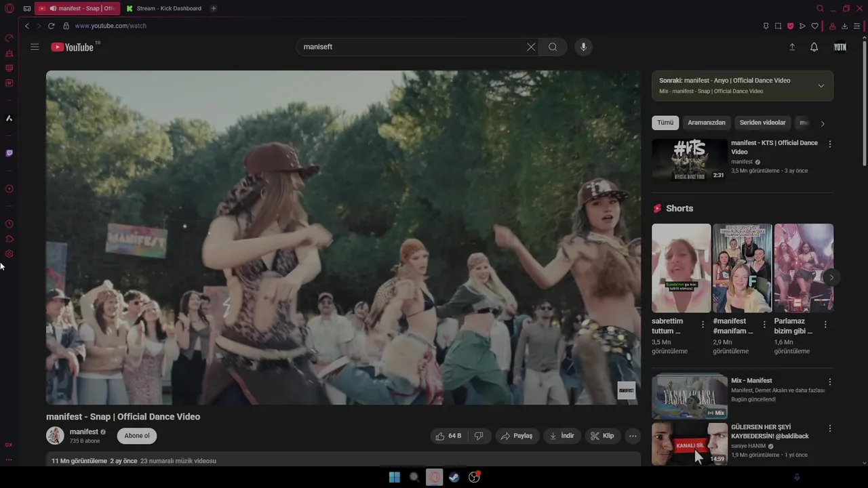
Task: Dislike the video with thumbs-down
Action: tap(479, 436)
